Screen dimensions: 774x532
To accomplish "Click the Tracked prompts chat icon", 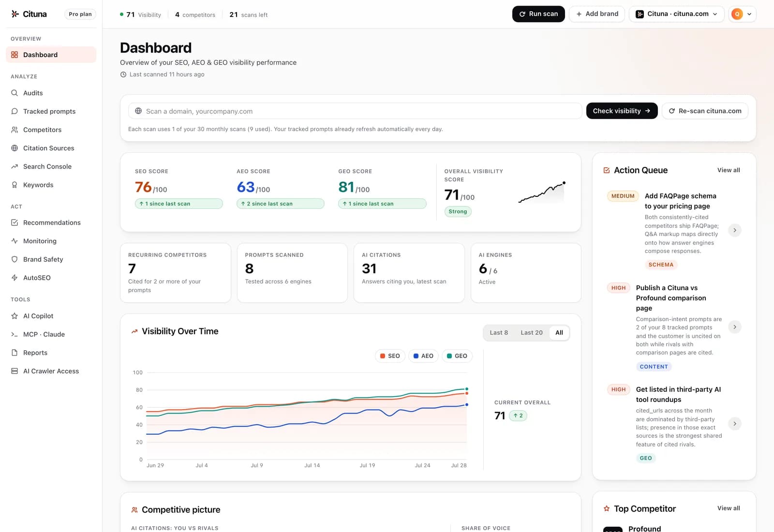I will [x=15, y=111].
